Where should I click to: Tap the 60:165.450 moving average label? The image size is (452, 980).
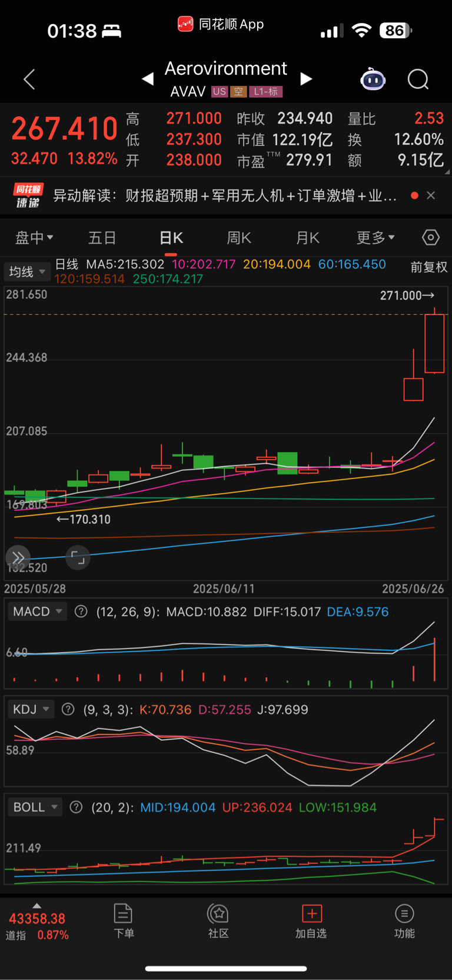(x=352, y=264)
